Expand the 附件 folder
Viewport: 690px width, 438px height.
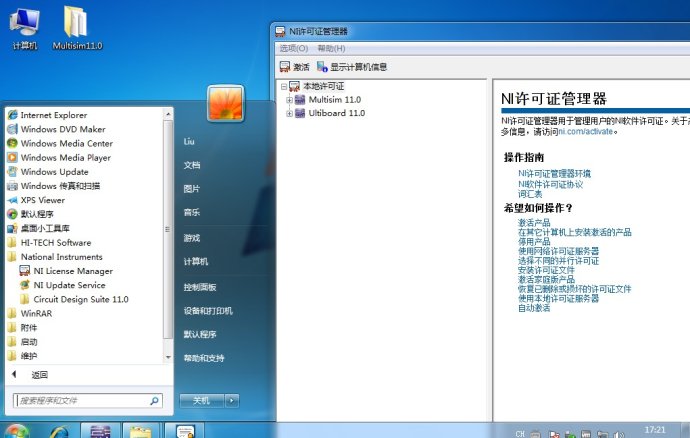point(22,328)
